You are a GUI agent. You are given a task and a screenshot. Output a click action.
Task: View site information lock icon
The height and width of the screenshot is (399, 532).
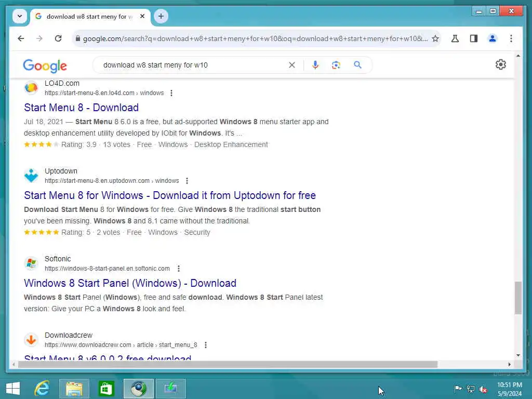78,38
